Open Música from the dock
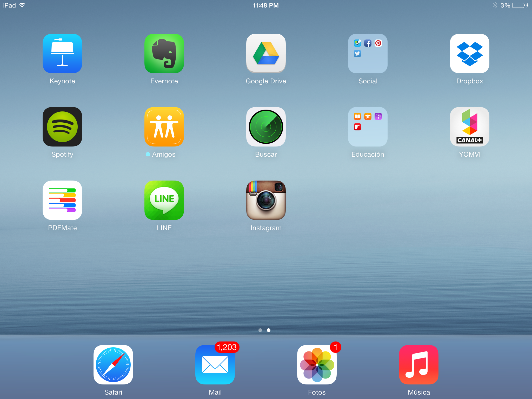This screenshot has height=399, width=532. click(419, 365)
